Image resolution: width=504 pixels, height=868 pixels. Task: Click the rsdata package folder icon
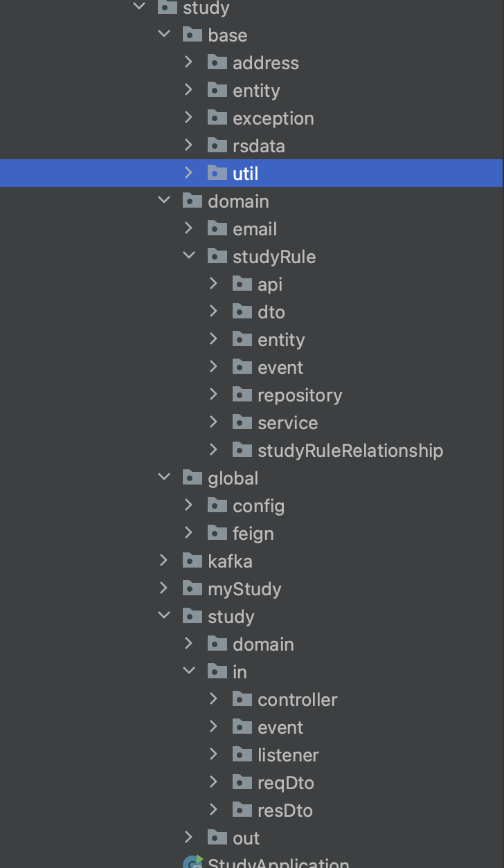[217, 145]
